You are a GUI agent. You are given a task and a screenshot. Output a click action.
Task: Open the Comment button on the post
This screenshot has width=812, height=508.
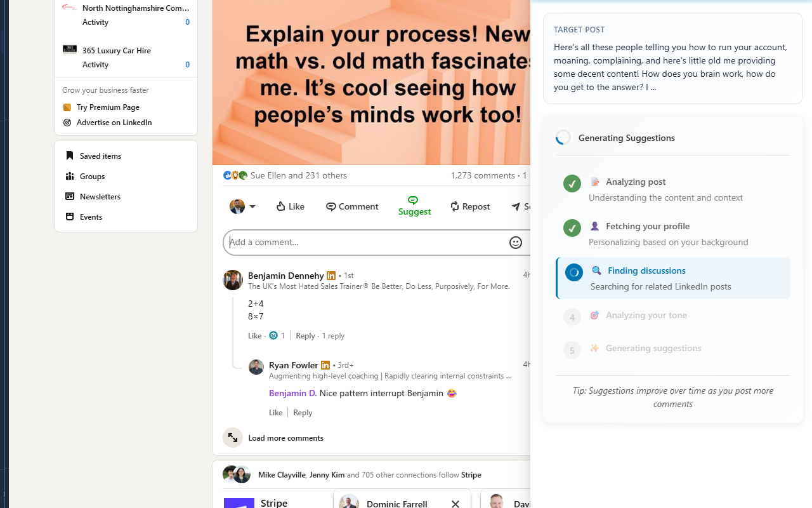tap(352, 206)
